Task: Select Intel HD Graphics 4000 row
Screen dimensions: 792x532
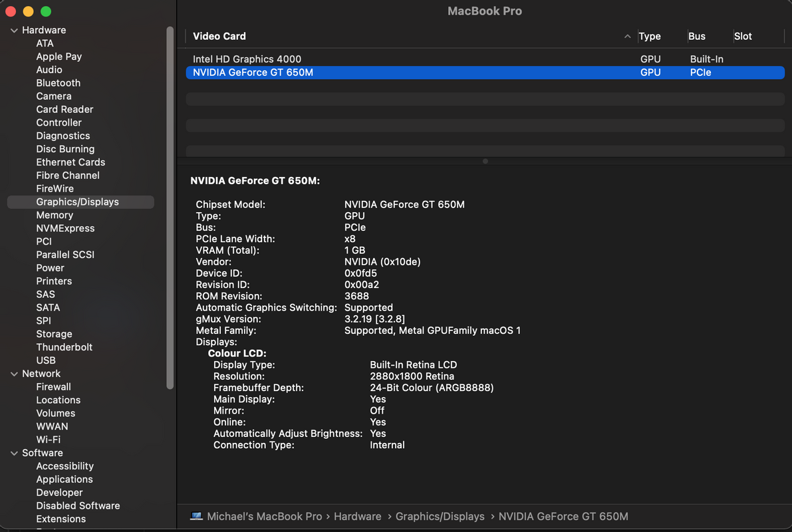Action: [x=485, y=59]
